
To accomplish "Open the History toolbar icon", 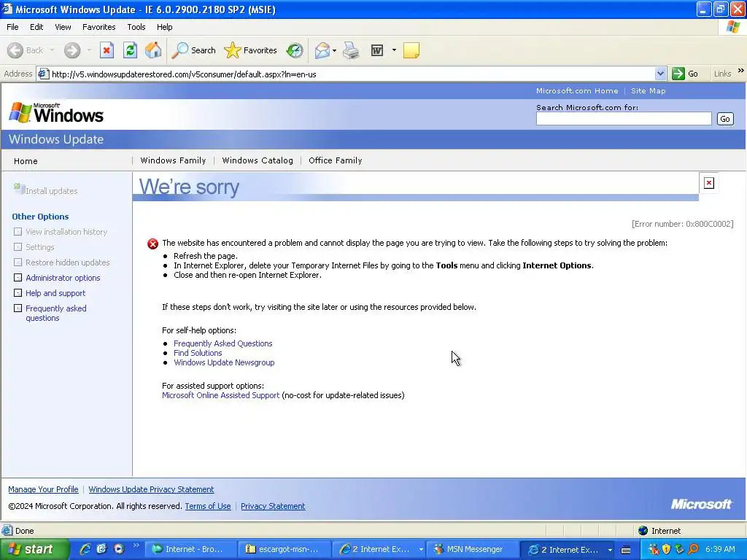I will 295,50.
